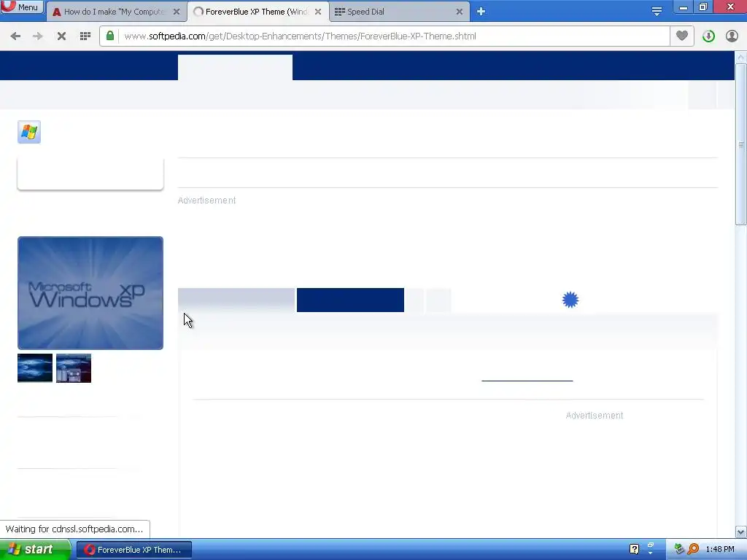Open the tab menu icon beside new tab
Viewport: 747px width, 560px height.
coord(657,12)
